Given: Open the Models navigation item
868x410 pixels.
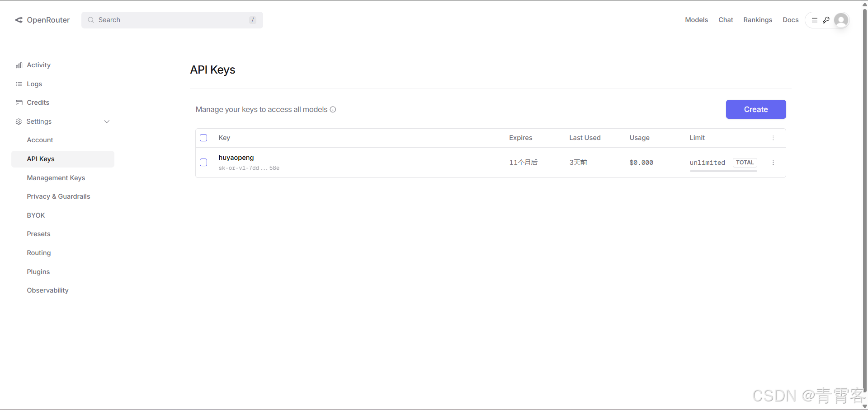Looking at the screenshot, I should click(x=696, y=20).
